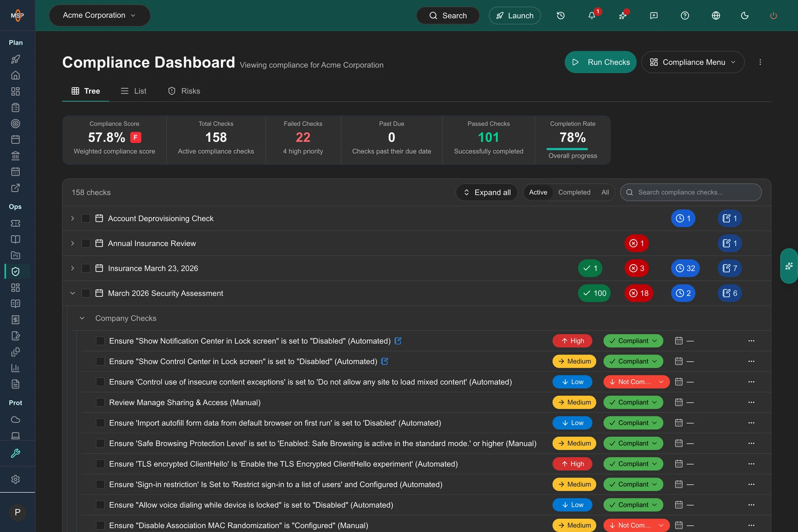The height and width of the screenshot is (532, 798).
Task: Click the Run Checks button
Action: [x=600, y=62]
